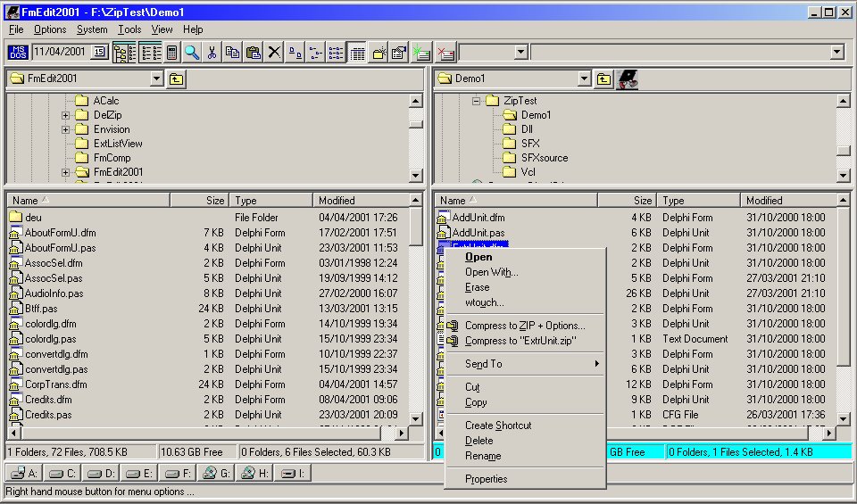Open the calculator tool
Screen dimensions: 857x504
[172, 53]
